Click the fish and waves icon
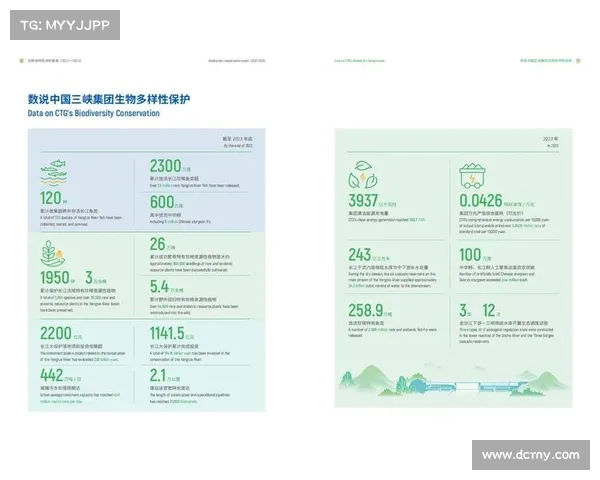 [54, 173]
